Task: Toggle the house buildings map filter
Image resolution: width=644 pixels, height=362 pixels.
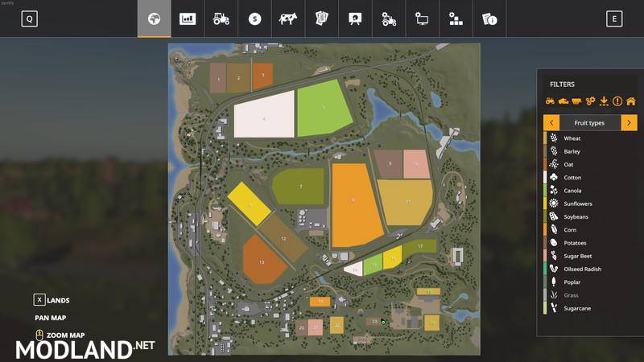Action: tap(631, 101)
